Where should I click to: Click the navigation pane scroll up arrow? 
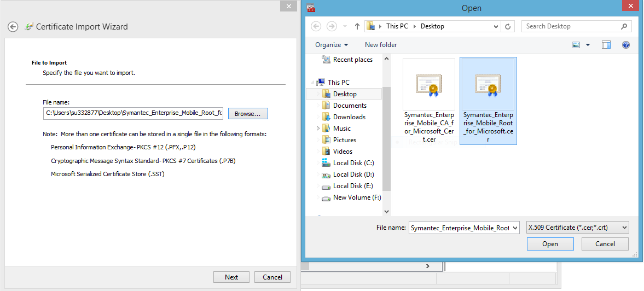point(386,59)
